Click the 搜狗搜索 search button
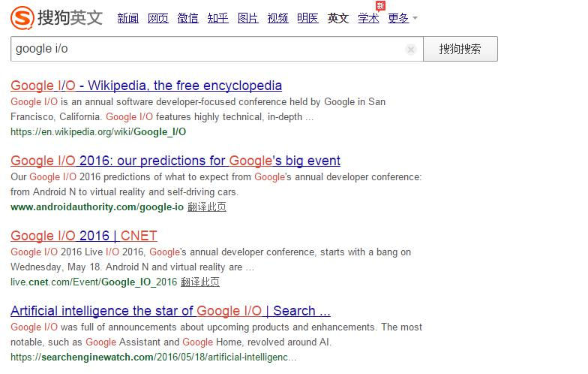Screen dimensions: 588x374 coord(460,50)
